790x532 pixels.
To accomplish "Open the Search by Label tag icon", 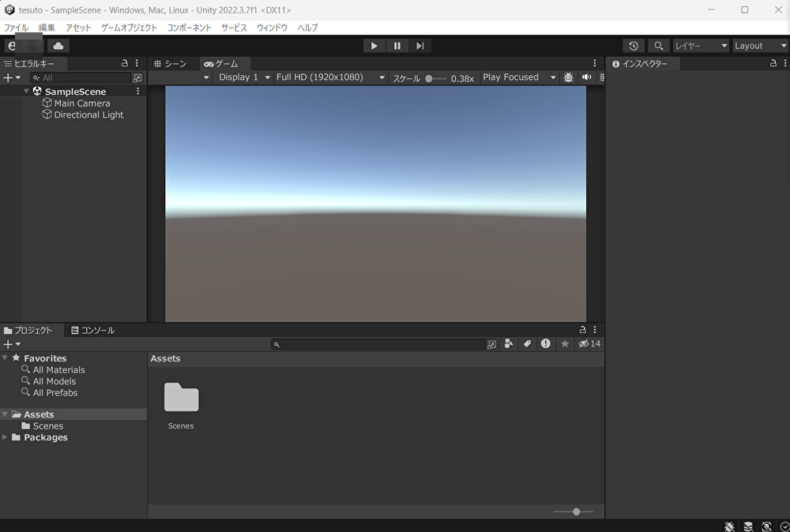I will (x=527, y=344).
